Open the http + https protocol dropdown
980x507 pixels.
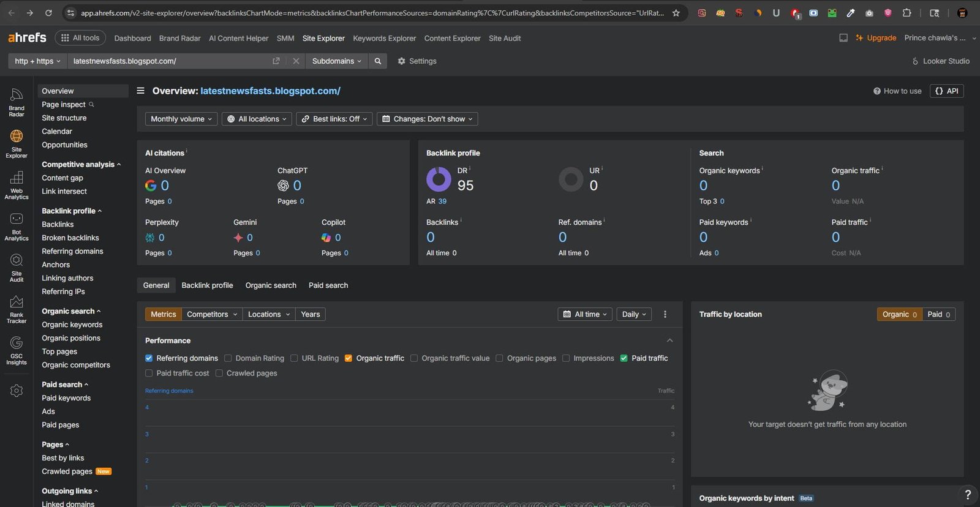pos(37,61)
